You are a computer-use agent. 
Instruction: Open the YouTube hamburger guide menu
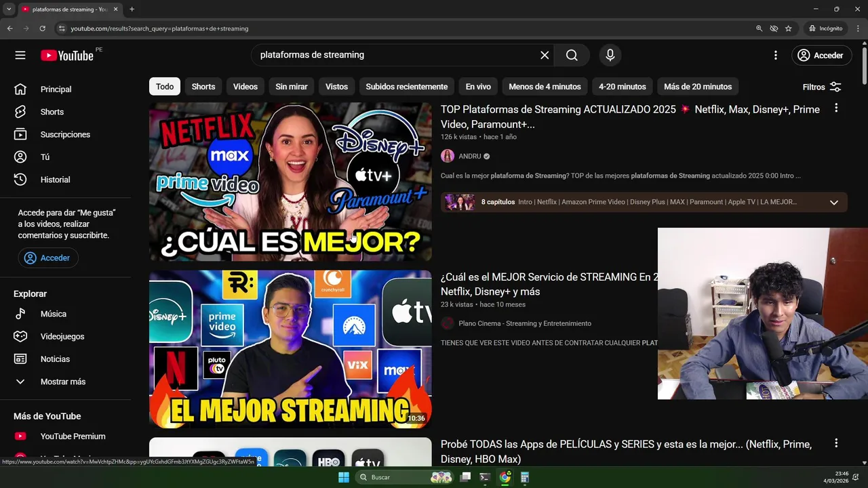coord(20,56)
